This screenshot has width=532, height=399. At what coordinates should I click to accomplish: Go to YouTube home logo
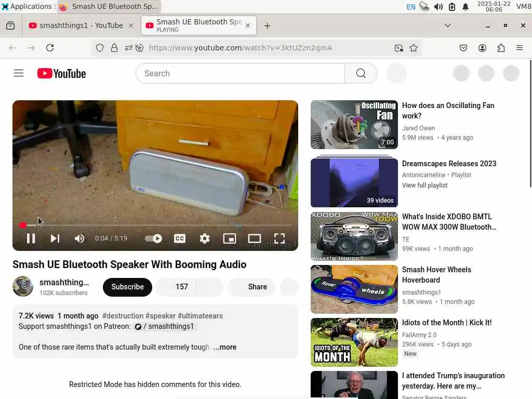pos(61,73)
